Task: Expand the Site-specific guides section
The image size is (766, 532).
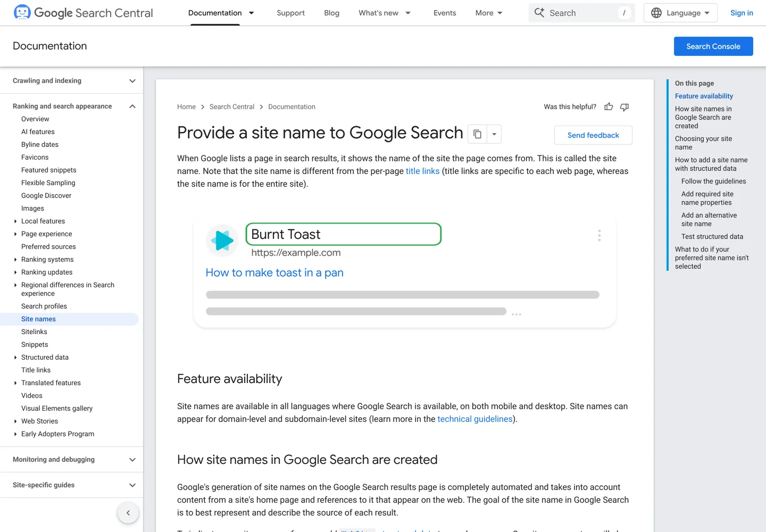Action: 132,485
